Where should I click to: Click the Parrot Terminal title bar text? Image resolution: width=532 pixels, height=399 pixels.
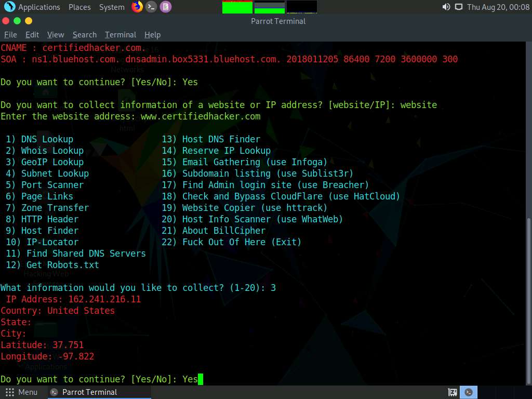coord(278,21)
